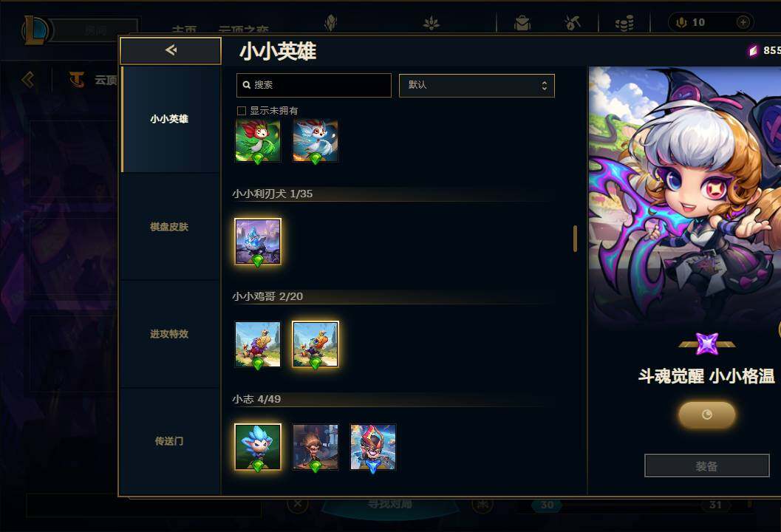781x532 pixels.
Task: Pick the first 小小鸡哥 legend icon
Action: 258,344
